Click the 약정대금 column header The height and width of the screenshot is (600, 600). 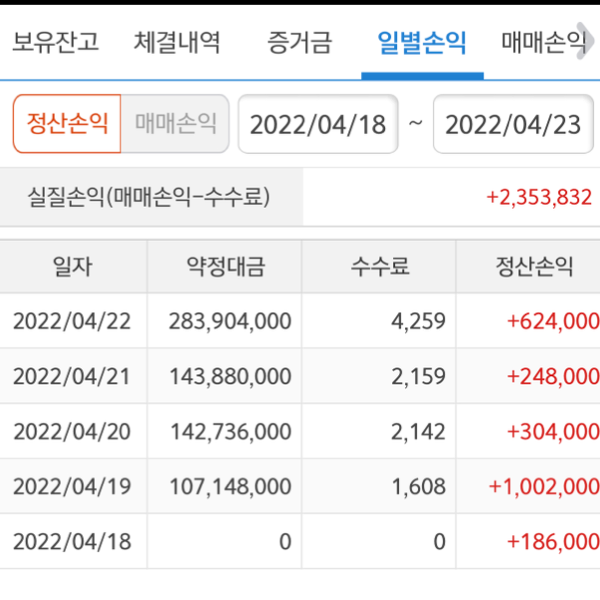[x=226, y=267]
